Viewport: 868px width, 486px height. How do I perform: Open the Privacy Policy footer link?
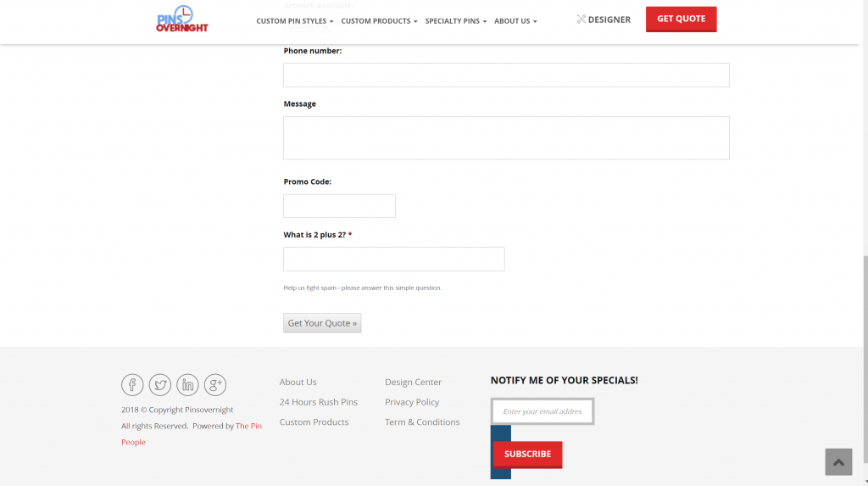[x=412, y=402]
